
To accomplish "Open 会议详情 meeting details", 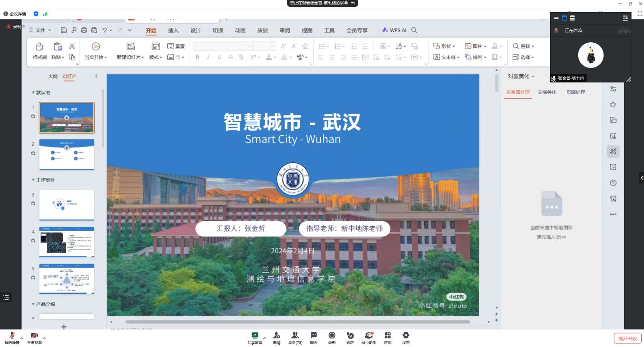I will pyautogui.click(x=14, y=14).
